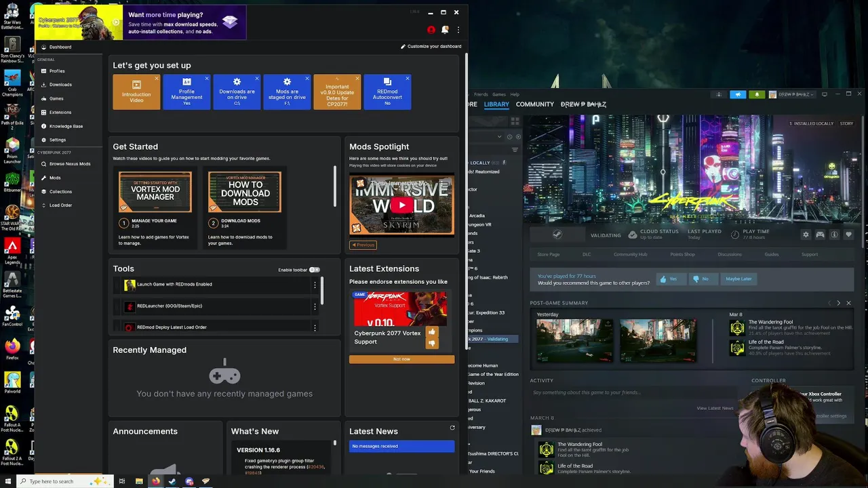Select Browse Nexus Mods in sidebar
The image size is (868, 488).
(69, 164)
